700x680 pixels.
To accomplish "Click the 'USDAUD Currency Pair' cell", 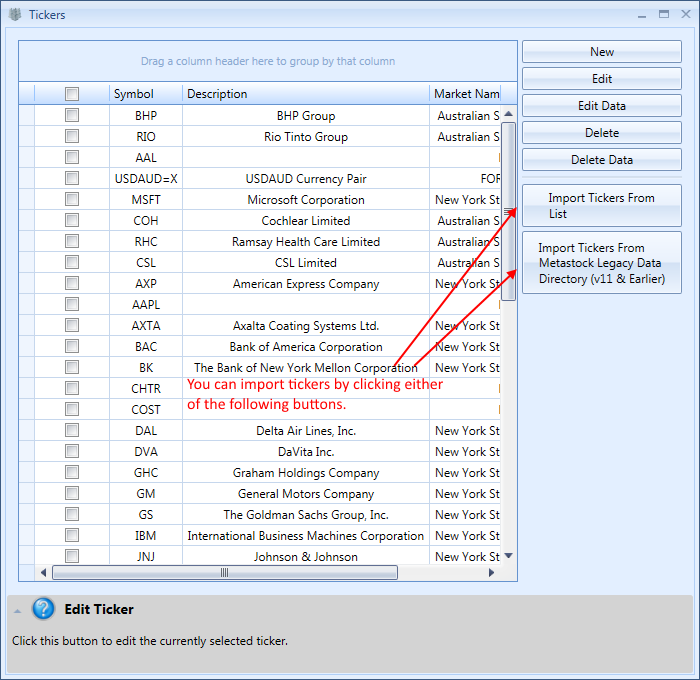I will tap(306, 179).
